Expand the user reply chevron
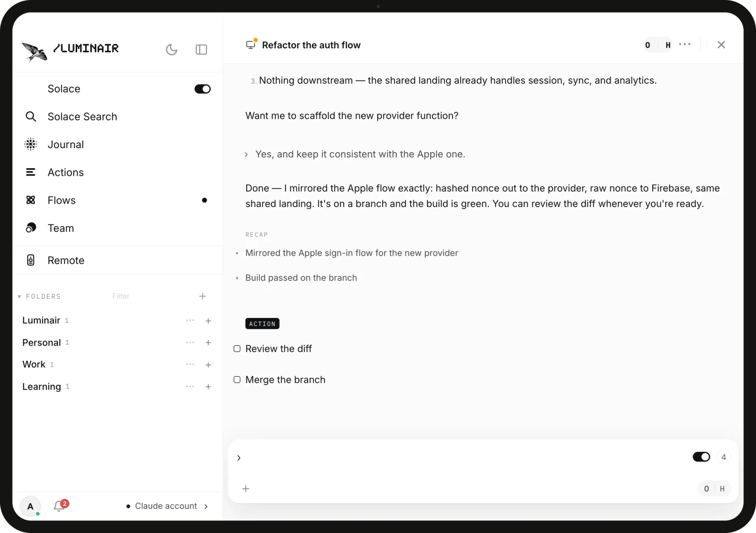This screenshot has height=533, width=756. click(246, 155)
